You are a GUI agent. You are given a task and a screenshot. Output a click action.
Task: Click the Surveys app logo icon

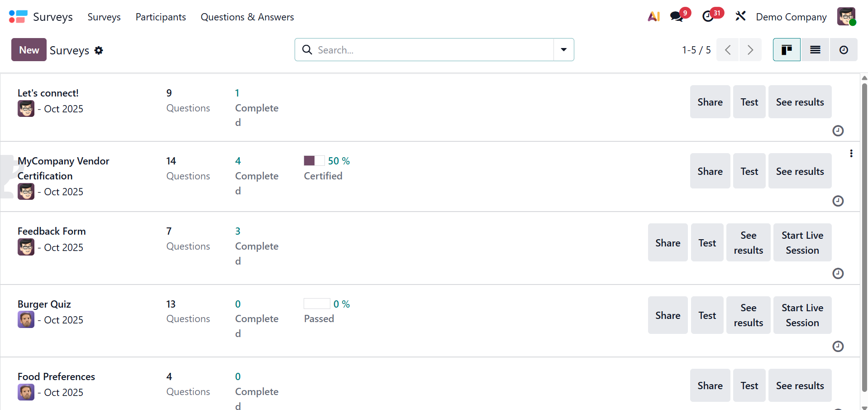[18, 17]
